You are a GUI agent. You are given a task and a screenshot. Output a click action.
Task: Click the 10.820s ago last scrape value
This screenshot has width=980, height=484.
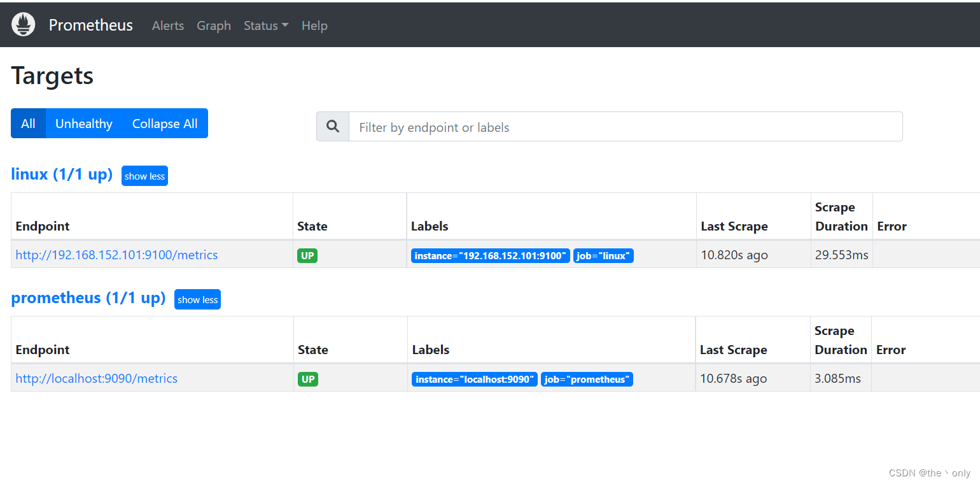pos(734,255)
